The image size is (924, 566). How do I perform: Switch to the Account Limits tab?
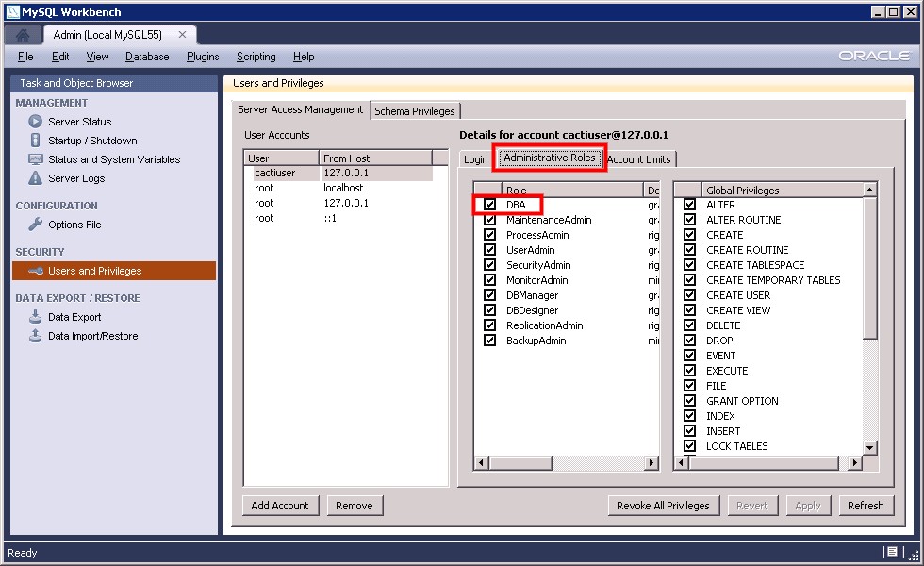coord(639,159)
